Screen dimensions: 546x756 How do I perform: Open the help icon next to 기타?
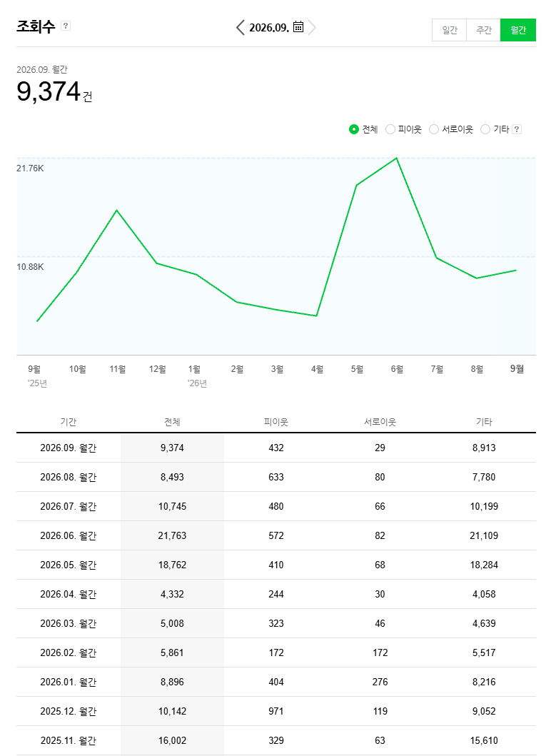[x=517, y=129]
